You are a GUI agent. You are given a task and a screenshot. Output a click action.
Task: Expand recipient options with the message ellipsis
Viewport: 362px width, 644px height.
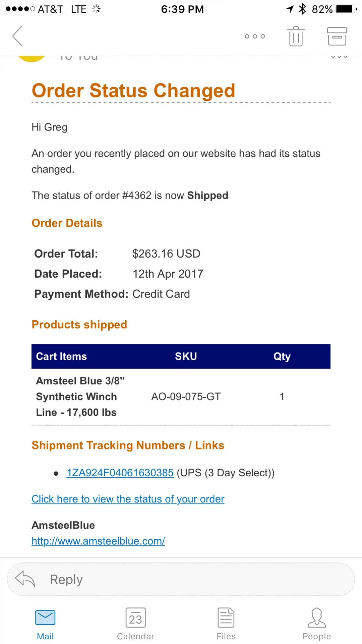point(340,57)
